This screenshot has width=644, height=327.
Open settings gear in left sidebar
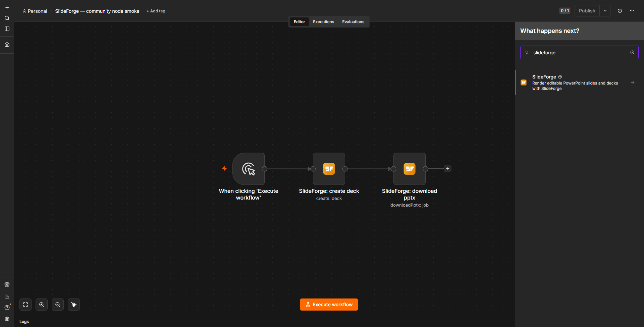pyautogui.click(x=7, y=319)
